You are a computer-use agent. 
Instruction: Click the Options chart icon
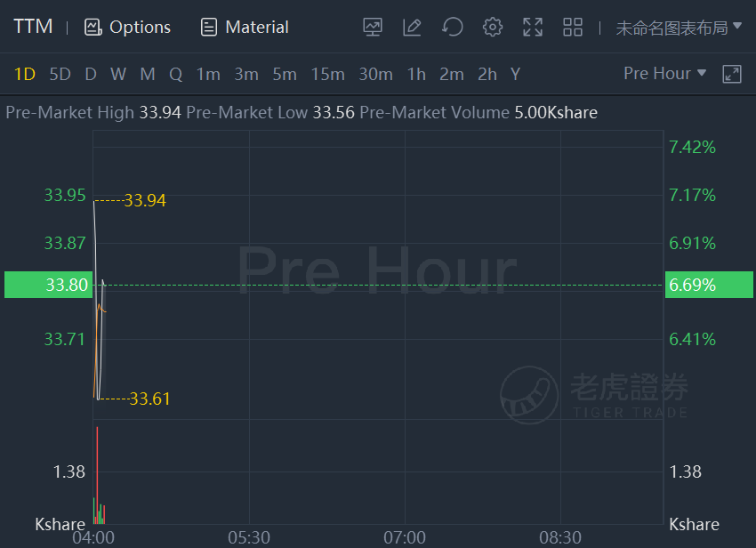[x=92, y=27]
